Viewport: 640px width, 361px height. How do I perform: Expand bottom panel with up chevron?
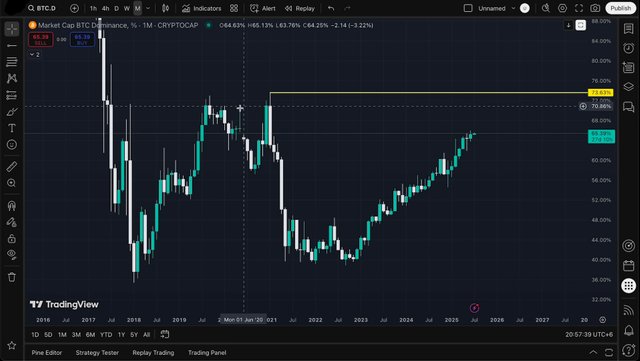click(x=593, y=352)
